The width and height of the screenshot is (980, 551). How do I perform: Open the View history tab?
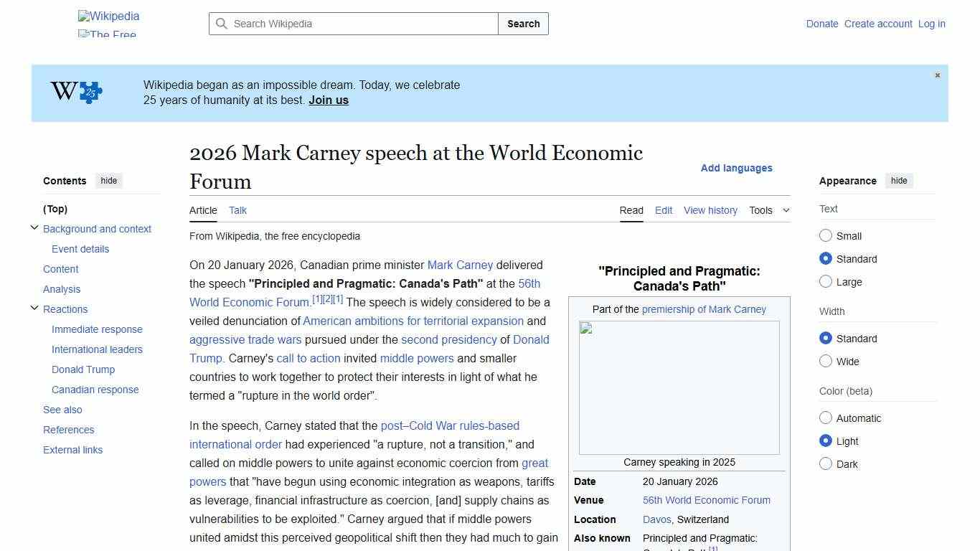pyautogui.click(x=710, y=210)
